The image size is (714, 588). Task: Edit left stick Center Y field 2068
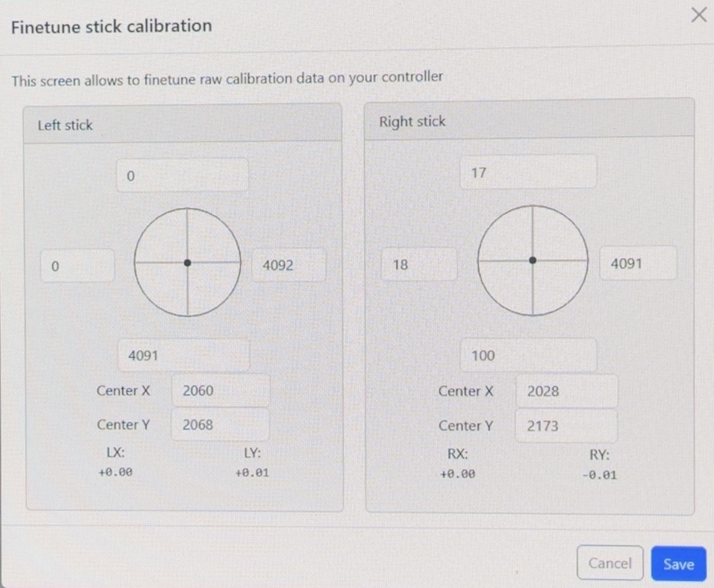pyautogui.click(x=220, y=425)
